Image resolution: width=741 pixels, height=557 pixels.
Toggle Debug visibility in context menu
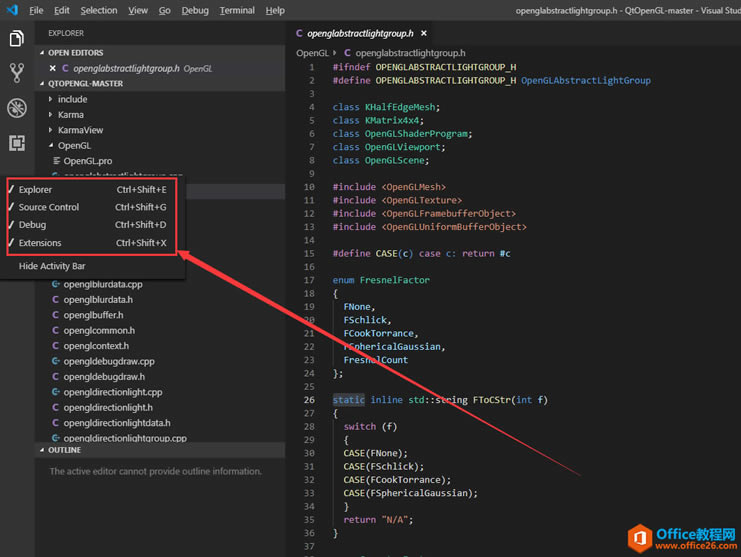[92, 225]
